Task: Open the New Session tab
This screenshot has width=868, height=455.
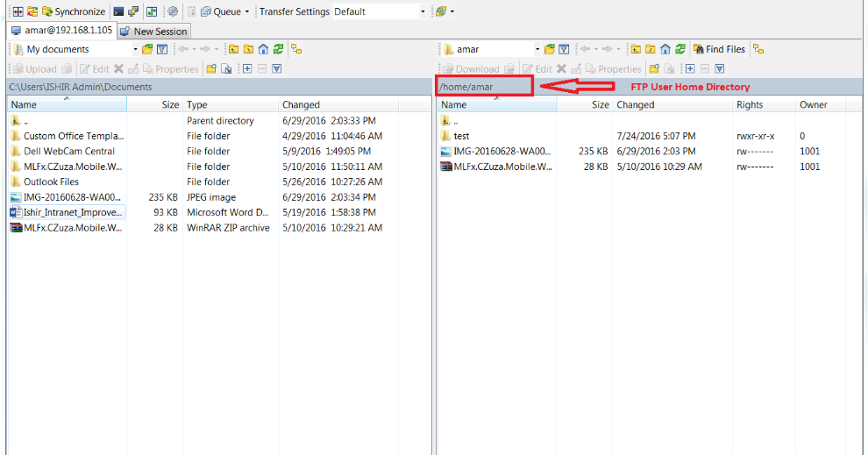Action: [x=154, y=32]
